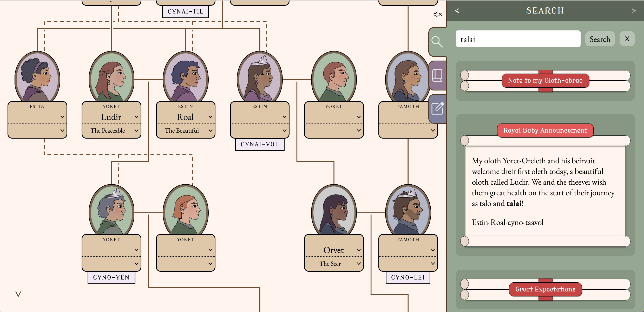The image size is (644, 312).
Task: Click the Search button
Action: point(600,39)
